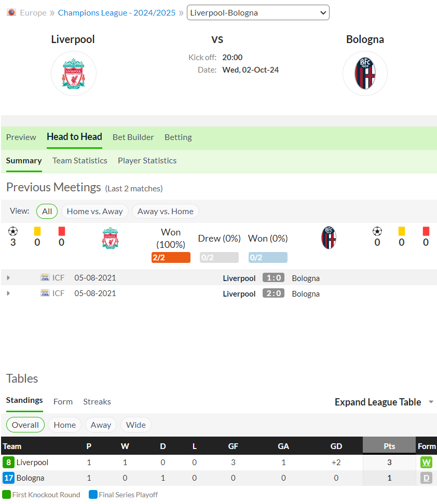Open the Champions League - 2024/2025 link
This screenshot has height=504, width=437.
[x=116, y=13]
